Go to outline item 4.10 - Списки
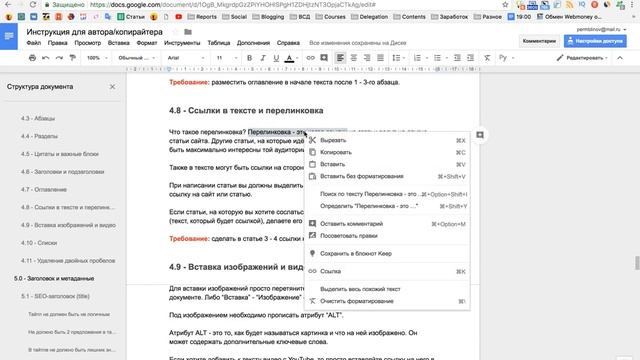Image resolution: width=640 pixels, height=360 pixels. pos(39,243)
